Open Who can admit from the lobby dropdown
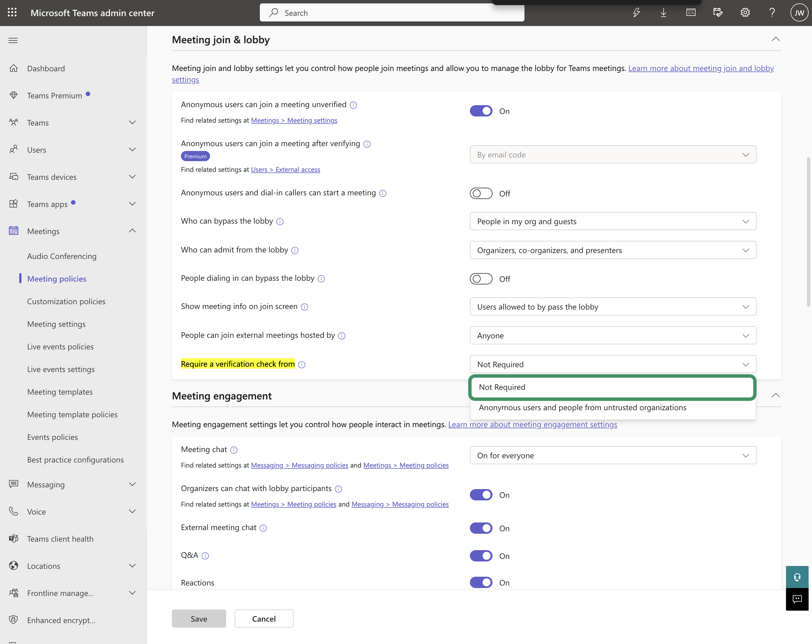The height and width of the screenshot is (644, 812). pos(613,250)
